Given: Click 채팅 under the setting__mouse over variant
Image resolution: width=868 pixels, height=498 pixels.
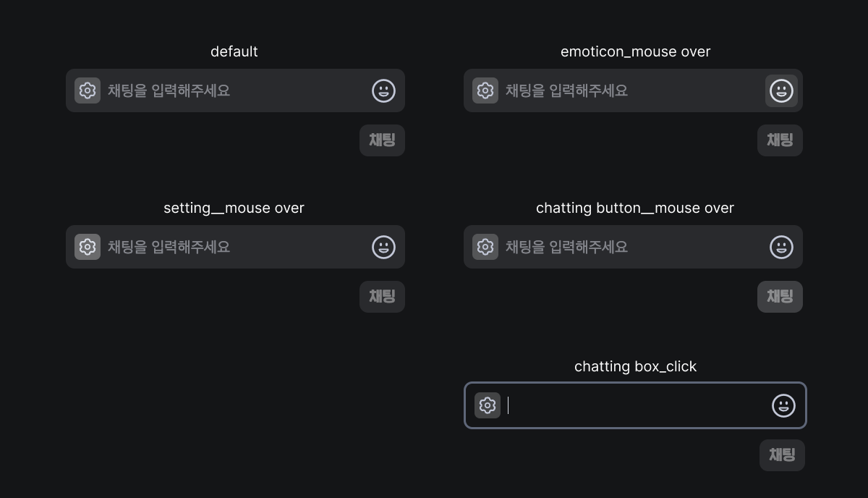Looking at the screenshot, I should (382, 297).
